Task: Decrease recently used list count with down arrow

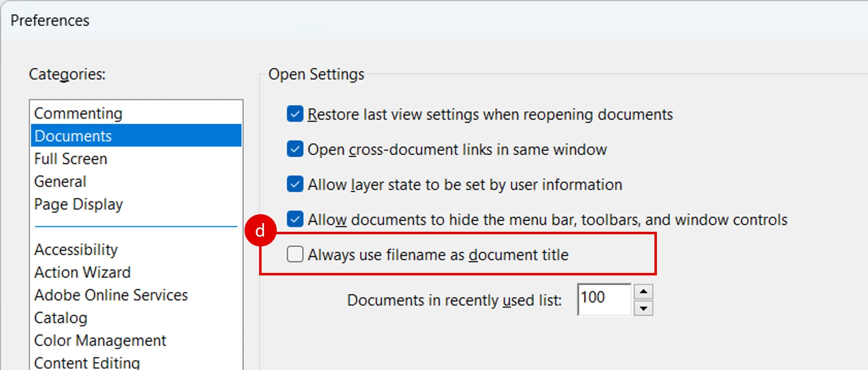Action: (643, 308)
